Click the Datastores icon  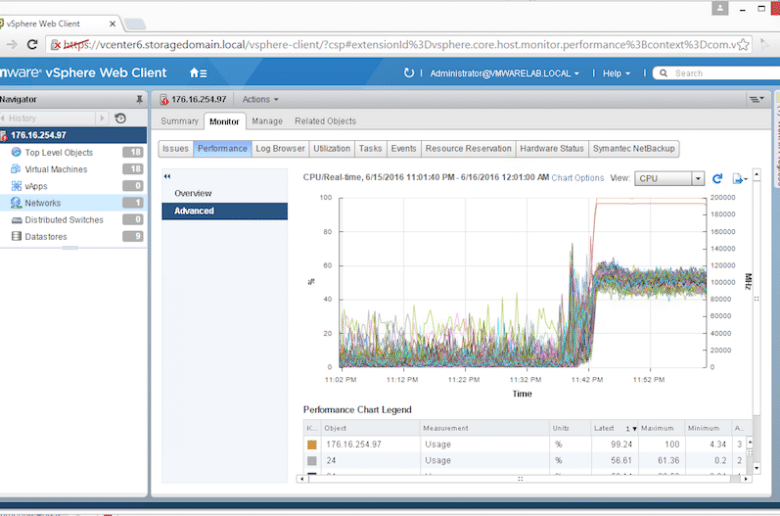coord(16,236)
